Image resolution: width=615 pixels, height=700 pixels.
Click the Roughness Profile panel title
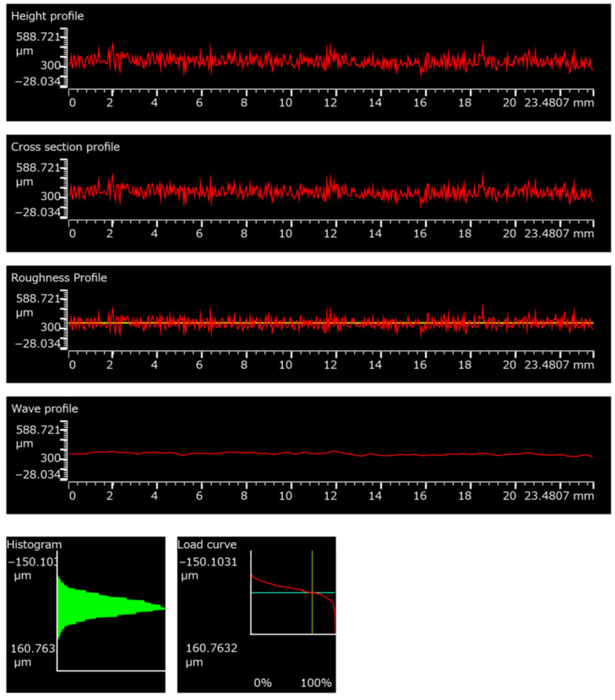(x=59, y=278)
